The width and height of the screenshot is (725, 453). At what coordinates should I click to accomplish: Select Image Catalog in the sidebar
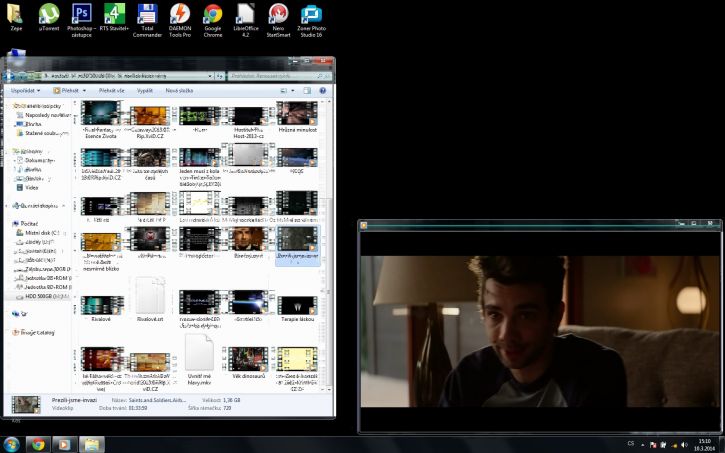click(x=34, y=332)
